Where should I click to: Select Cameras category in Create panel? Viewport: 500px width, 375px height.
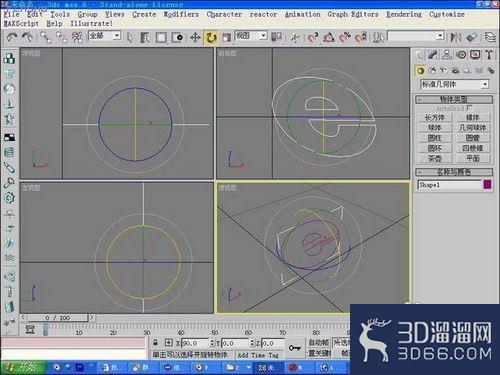pyautogui.click(x=455, y=71)
